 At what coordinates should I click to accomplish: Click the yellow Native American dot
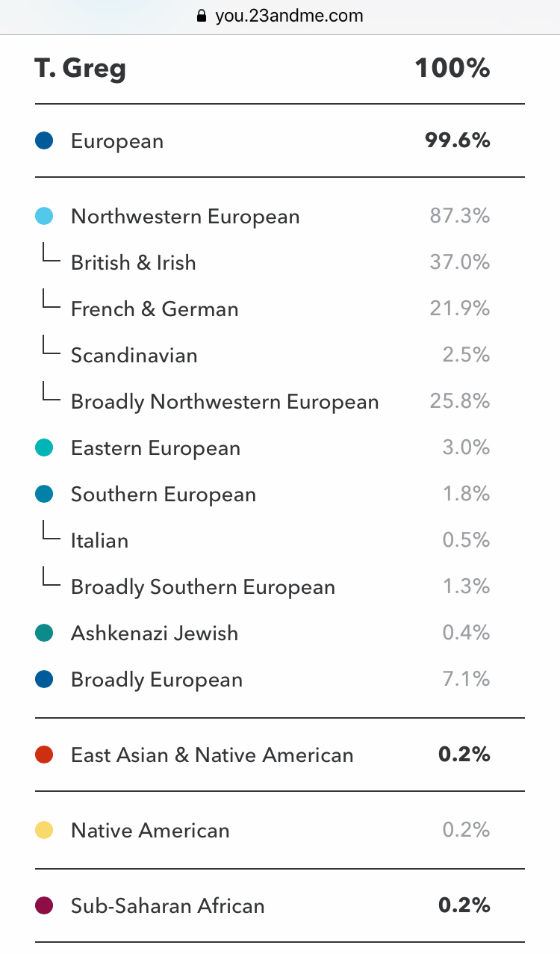point(44,830)
